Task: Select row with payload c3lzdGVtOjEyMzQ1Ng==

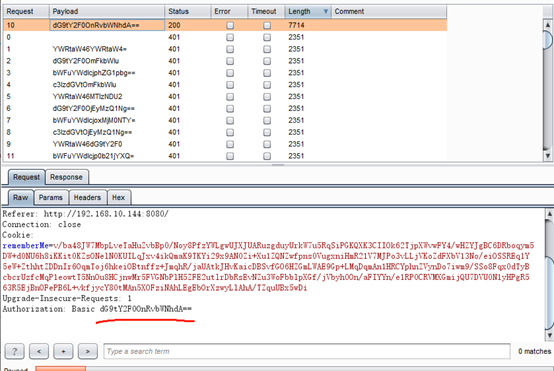Action: 225,132
